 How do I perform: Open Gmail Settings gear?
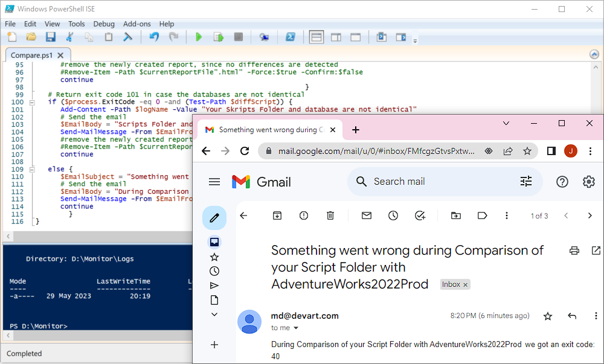point(588,182)
